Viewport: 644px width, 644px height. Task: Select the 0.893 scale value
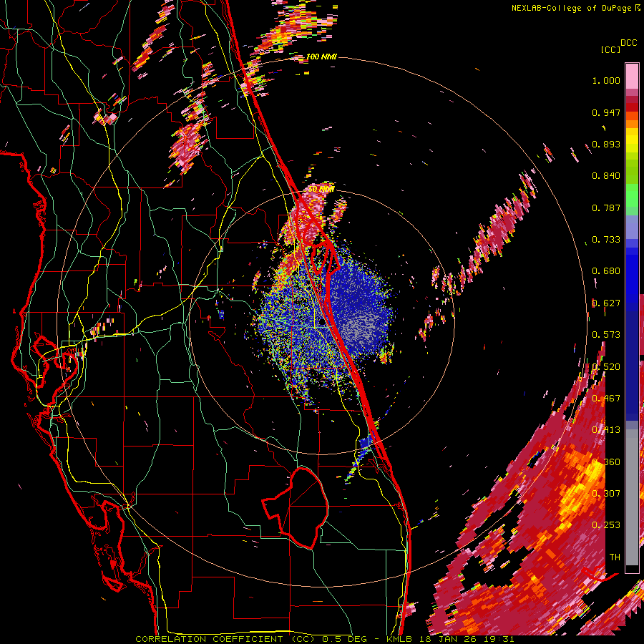coord(606,144)
